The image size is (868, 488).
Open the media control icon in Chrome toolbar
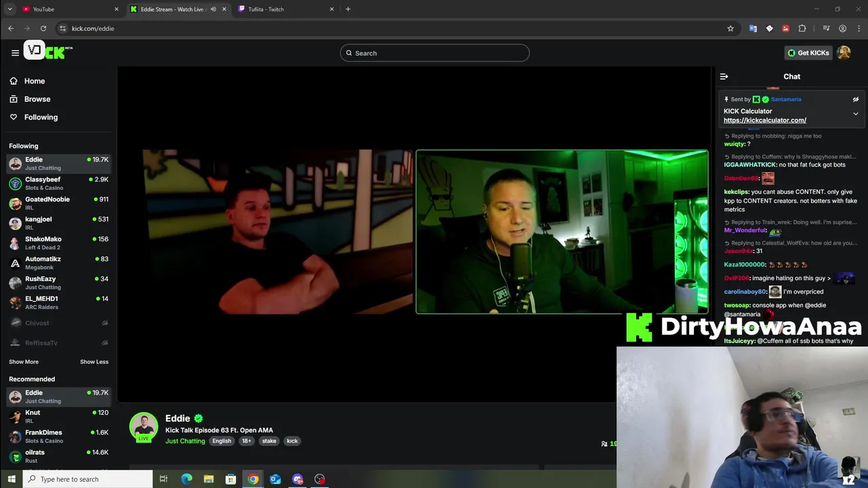click(826, 28)
